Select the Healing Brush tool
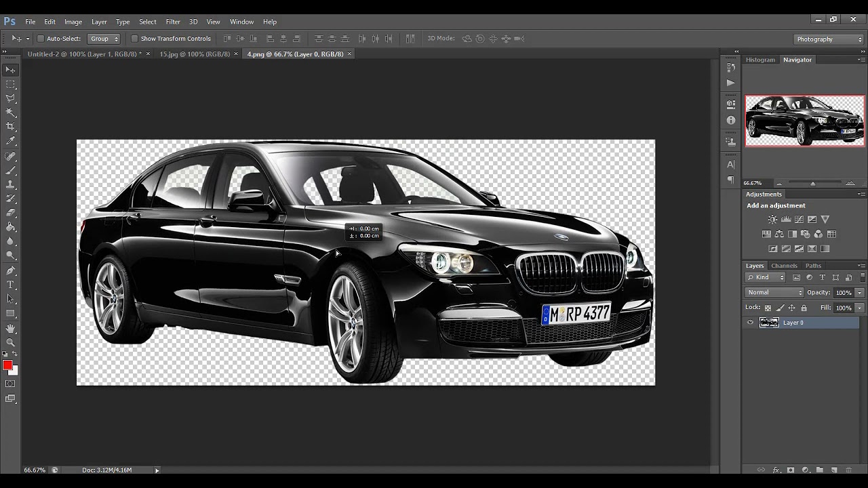Image resolution: width=868 pixels, height=488 pixels. coord(11,156)
